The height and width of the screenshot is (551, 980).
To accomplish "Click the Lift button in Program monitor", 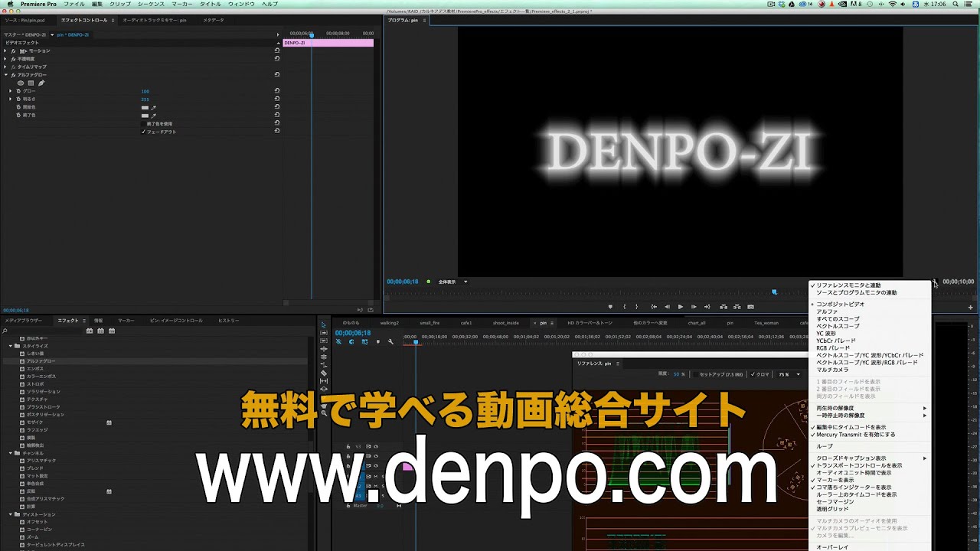I will coord(724,307).
